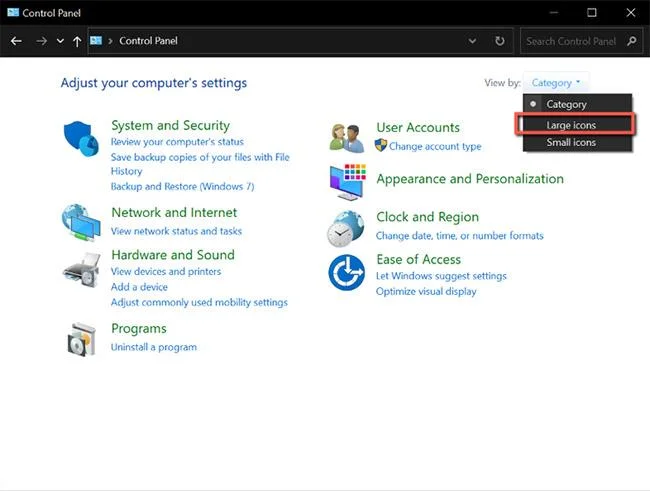Screen dimensions: 650x491
Task: Click Let Windows suggest settings
Action: tap(441, 276)
